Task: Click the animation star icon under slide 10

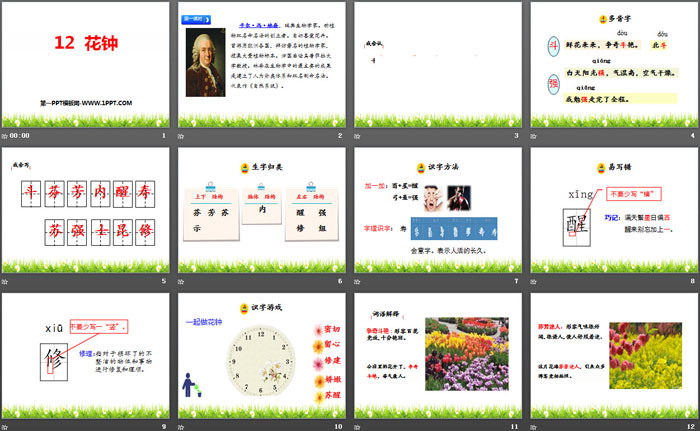Action: pos(181,427)
